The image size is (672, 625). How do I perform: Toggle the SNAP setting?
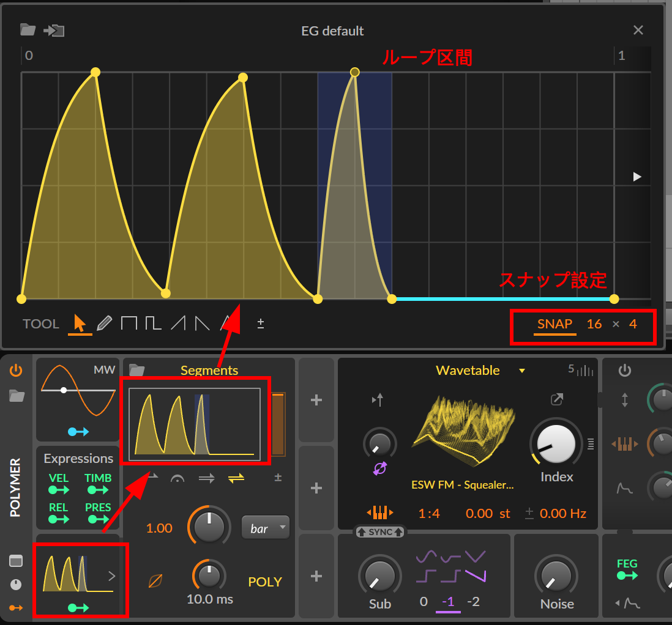(554, 324)
